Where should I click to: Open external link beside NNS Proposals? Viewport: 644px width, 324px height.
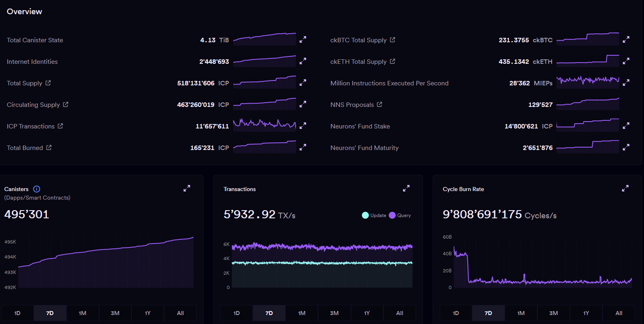click(379, 104)
